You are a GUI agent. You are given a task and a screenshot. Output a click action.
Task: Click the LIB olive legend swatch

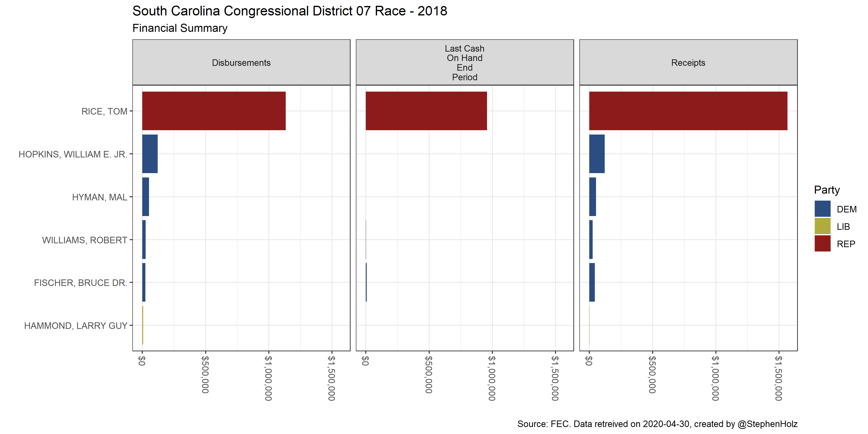(x=822, y=226)
